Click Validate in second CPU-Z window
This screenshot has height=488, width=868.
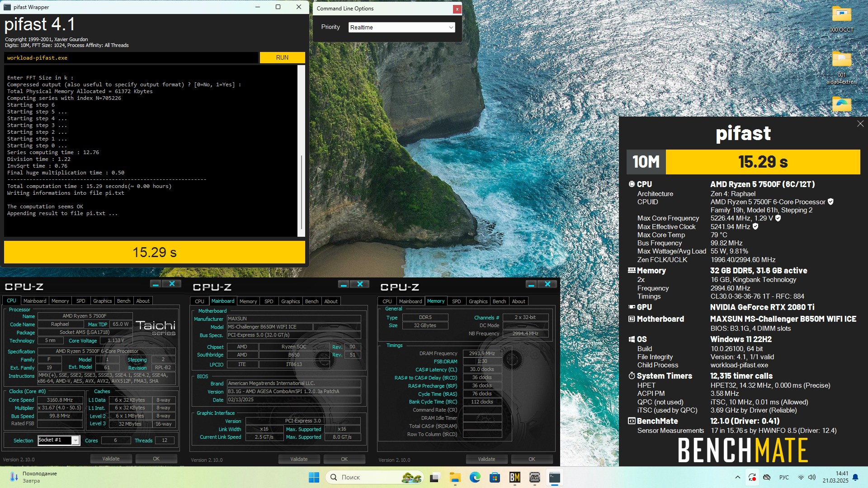coord(299,459)
